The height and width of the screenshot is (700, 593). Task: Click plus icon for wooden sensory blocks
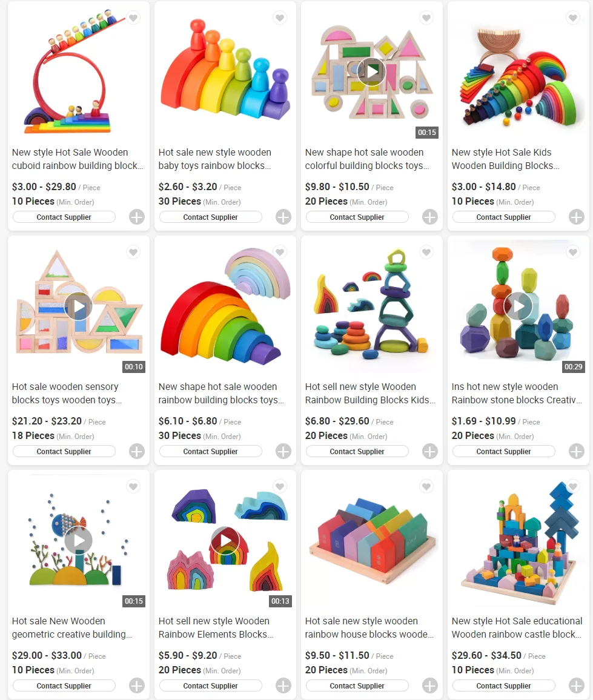pyautogui.click(x=137, y=451)
